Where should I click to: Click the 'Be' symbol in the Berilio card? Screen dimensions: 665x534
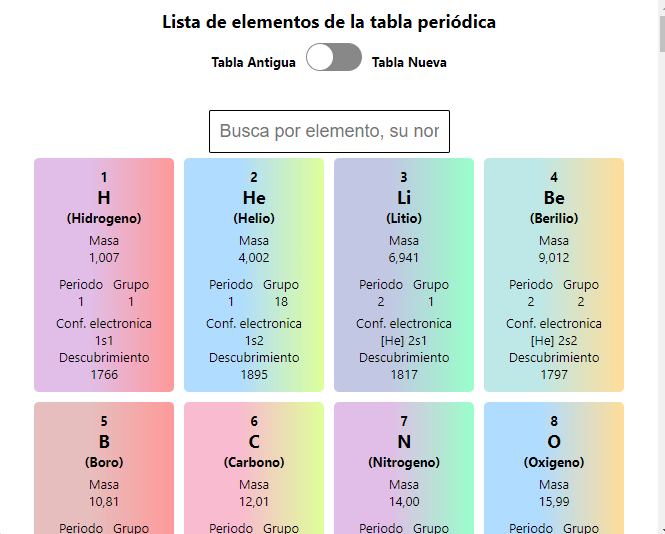coord(554,197)
